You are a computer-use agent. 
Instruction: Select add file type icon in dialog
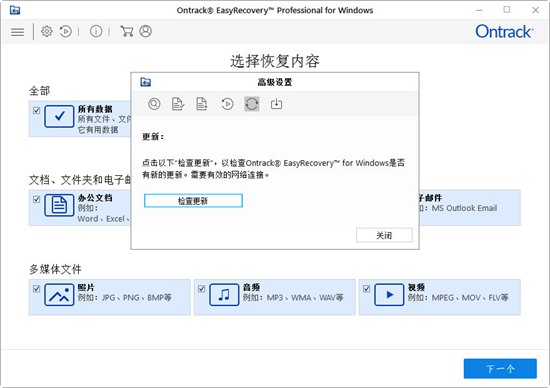[202, 104]
